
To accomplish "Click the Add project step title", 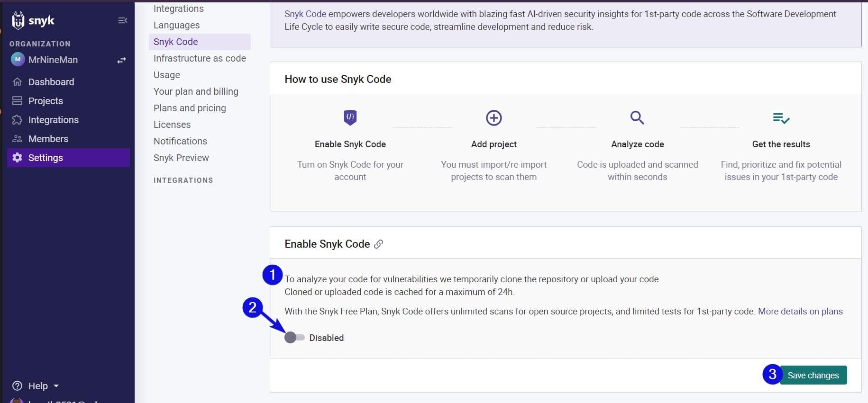I will 494,144.
